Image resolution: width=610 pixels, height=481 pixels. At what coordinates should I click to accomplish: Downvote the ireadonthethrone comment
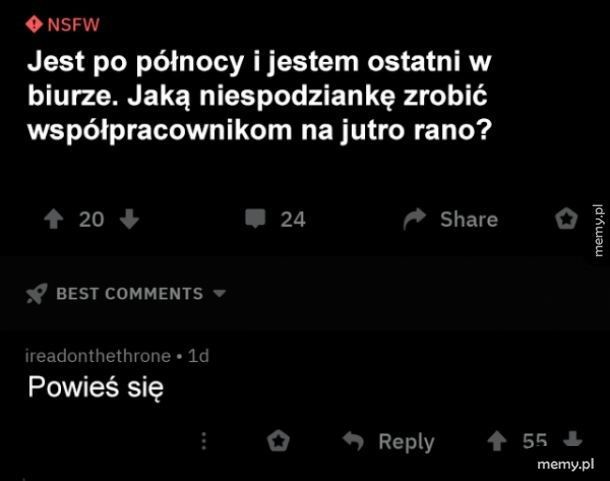[573, 440]
